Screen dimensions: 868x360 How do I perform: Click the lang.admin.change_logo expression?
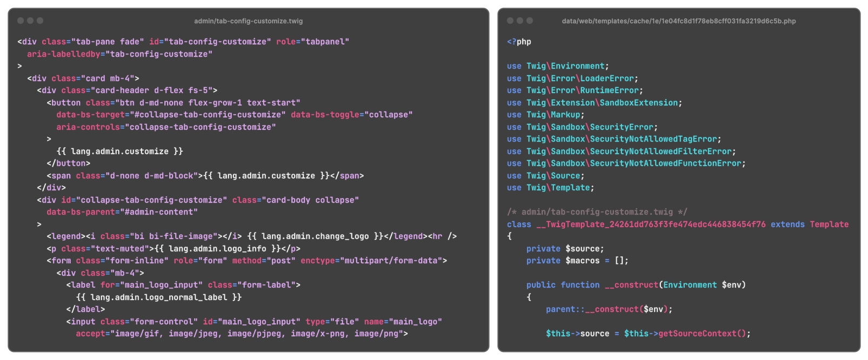click(315, 236)
